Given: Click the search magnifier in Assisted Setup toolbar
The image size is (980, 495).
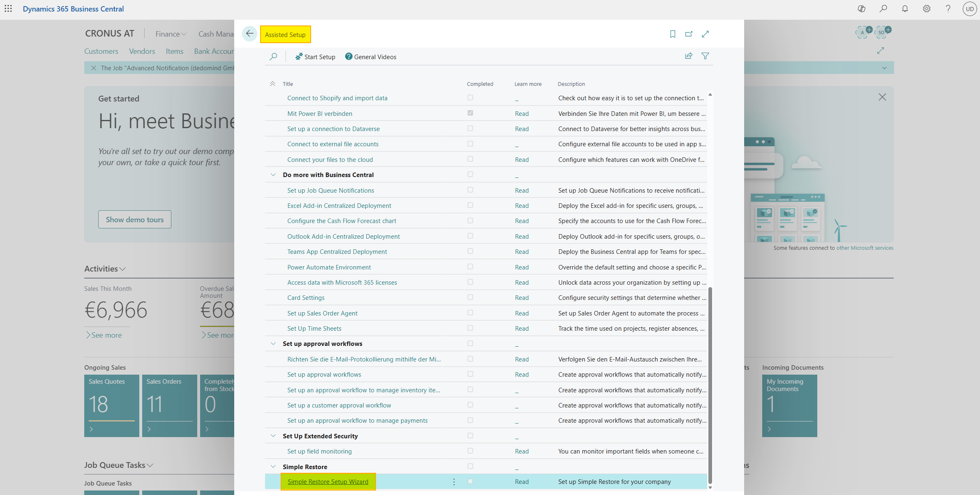Looking at the screenshot, I should [273, 57].
